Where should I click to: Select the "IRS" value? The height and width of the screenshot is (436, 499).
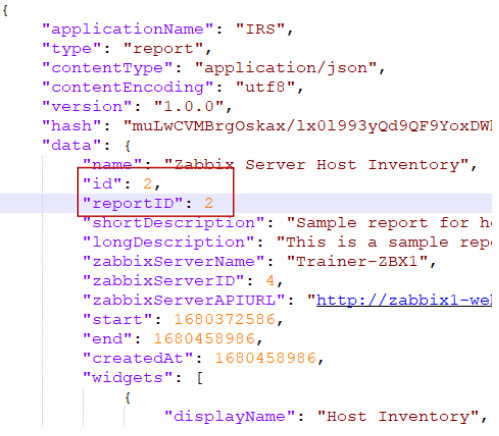point(260,29)
